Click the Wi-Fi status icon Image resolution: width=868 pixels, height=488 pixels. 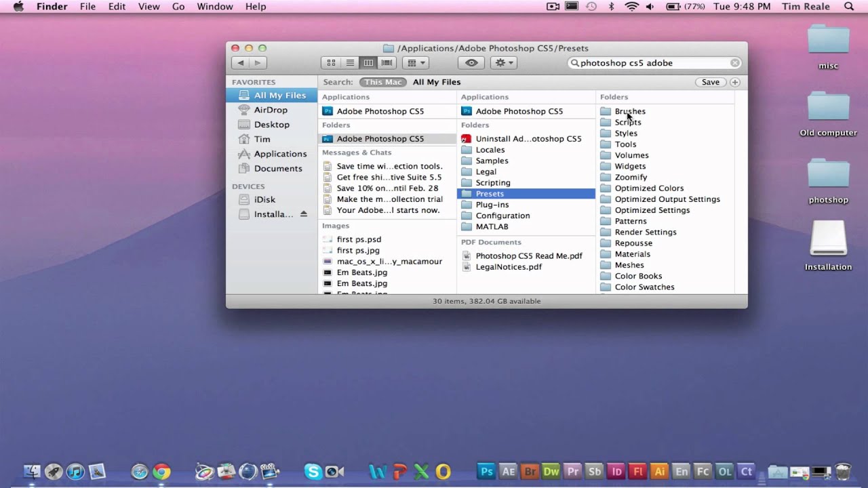(632, 6)
